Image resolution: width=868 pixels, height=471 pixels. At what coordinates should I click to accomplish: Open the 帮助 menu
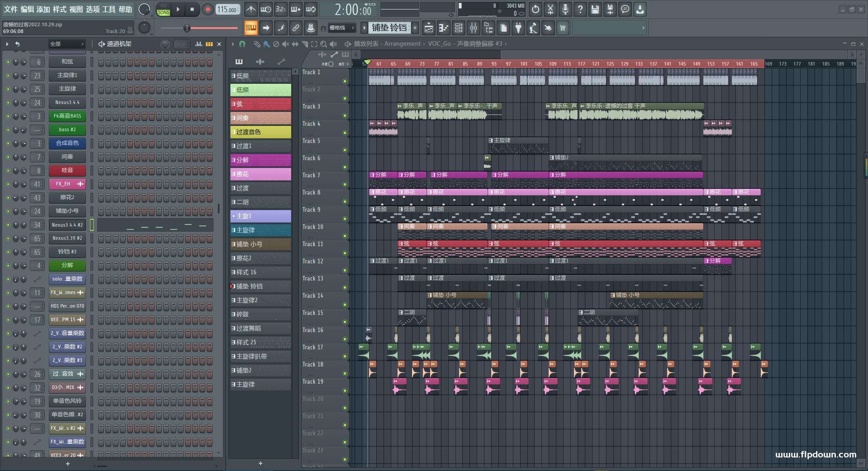[125, 9]
